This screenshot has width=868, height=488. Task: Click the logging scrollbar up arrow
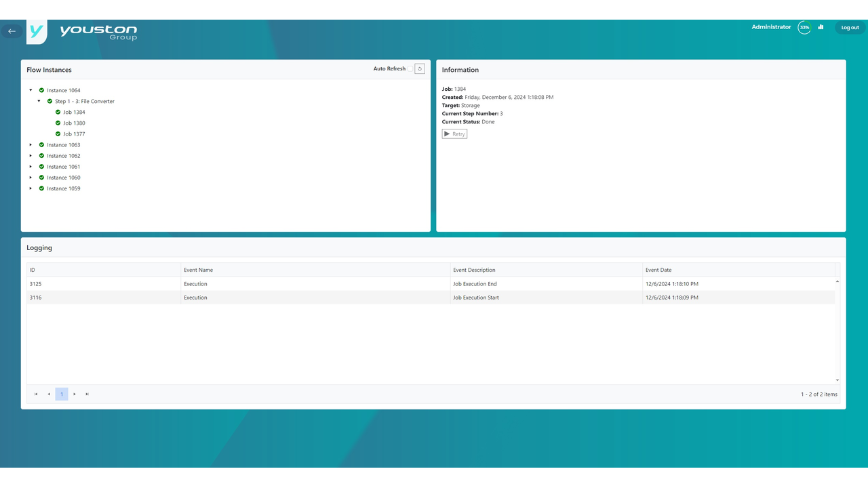(x=837, y=281)
